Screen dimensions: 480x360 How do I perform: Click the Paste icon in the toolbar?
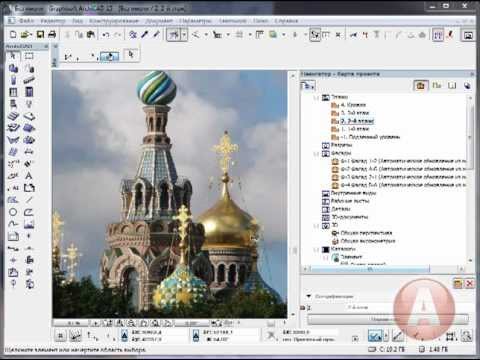click(91, 34)
